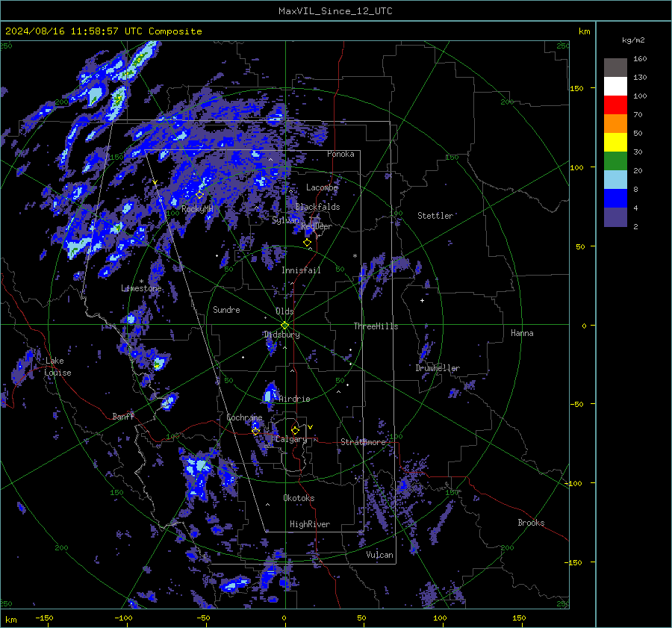The width and height of the screenshot is (672, 628).
Task: Click the RedDeer city label
Action: 317,226
